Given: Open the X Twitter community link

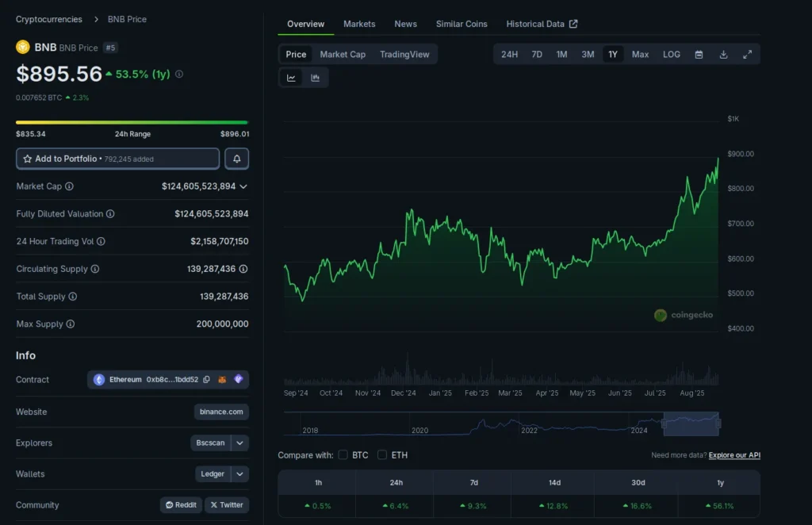Looking at the screenshot, I should [227, 505].
